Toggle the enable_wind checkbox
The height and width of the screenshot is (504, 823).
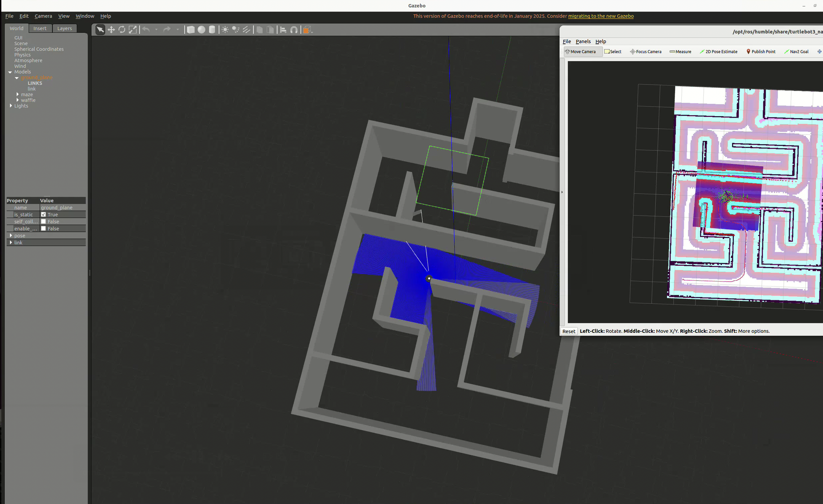(x=44, y=229)
